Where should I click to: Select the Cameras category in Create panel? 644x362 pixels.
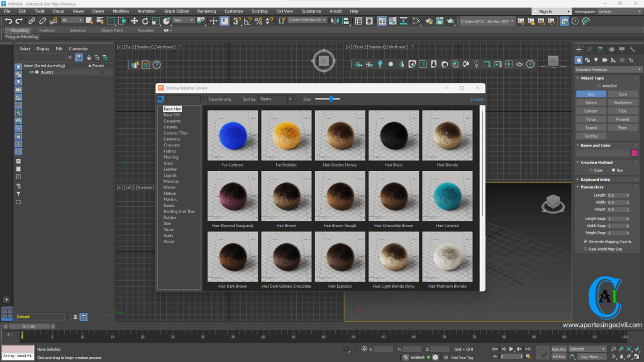[604, 60]
